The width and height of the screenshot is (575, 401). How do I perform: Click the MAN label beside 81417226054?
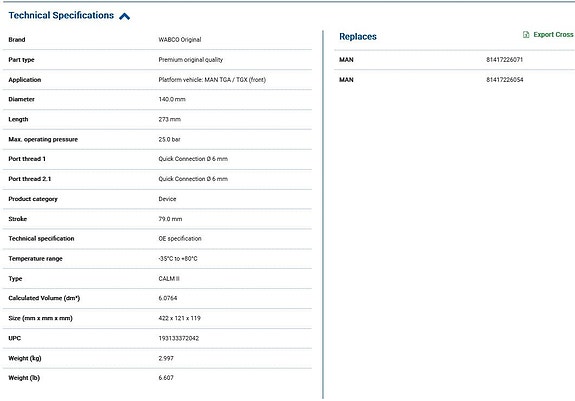[346, 80]
